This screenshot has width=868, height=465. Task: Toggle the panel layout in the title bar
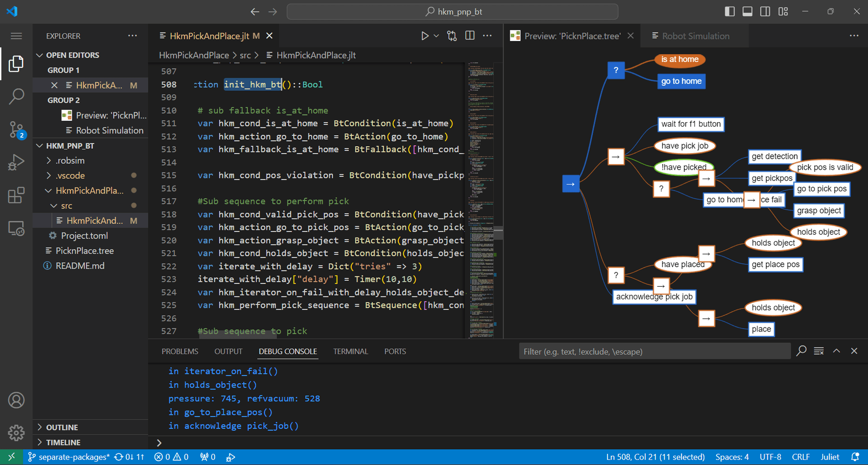747,11
